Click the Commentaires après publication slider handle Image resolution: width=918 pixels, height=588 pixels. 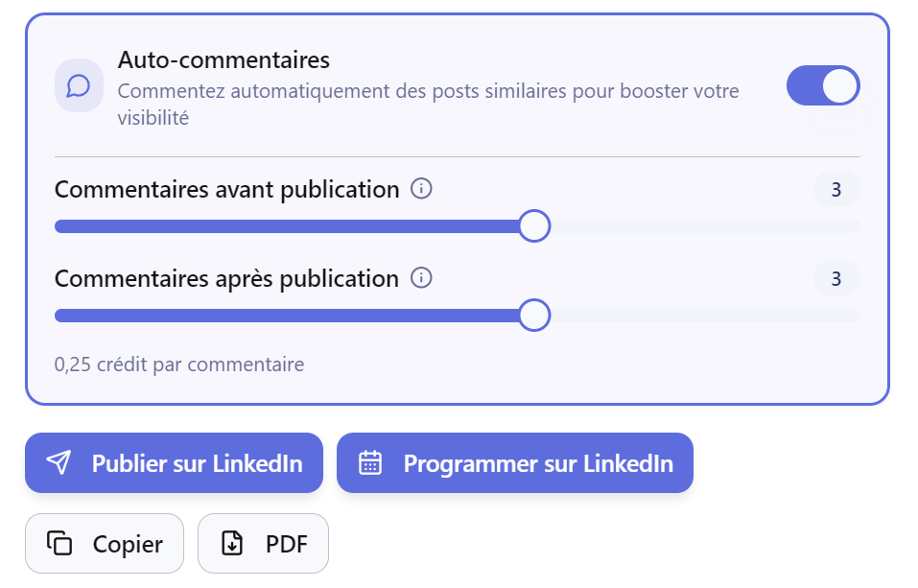pos(534,315)
